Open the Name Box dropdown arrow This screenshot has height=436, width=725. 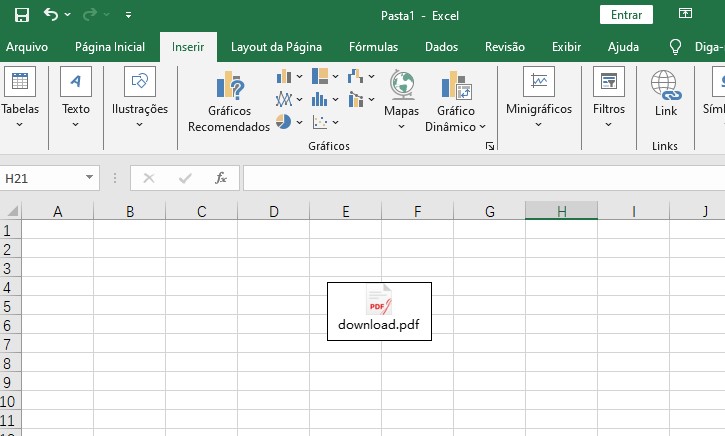pyautogui.click(x=89, y=178)
